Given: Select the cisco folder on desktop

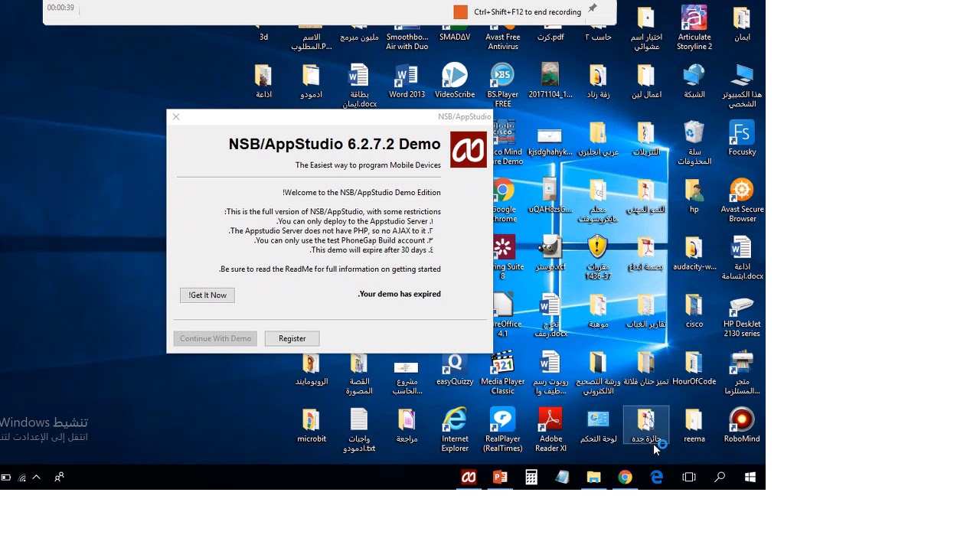Looking at the screenshot, I should (694, 311).
